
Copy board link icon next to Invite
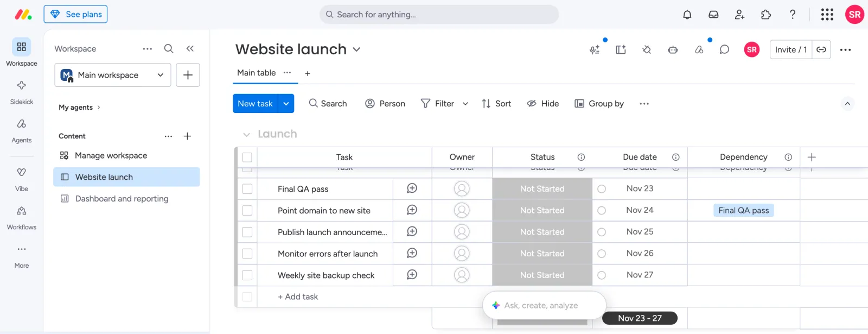[x=821, y=49]
